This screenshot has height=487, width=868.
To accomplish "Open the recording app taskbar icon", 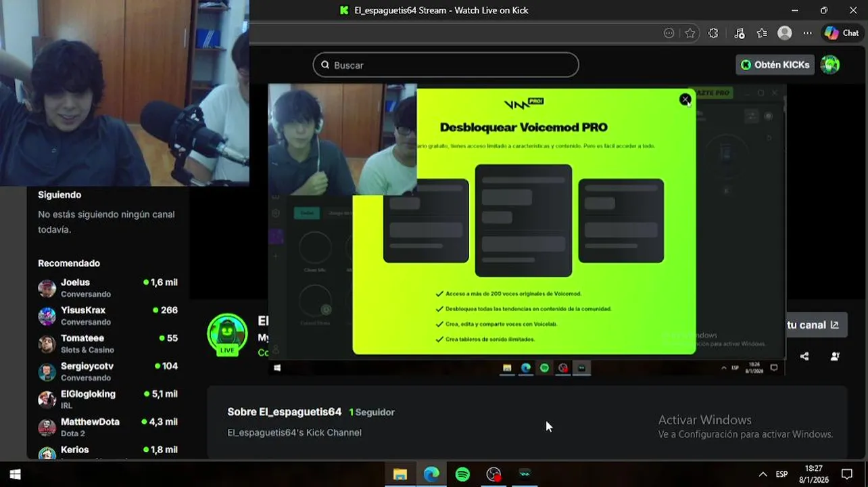I will click(x=494, y=474).
